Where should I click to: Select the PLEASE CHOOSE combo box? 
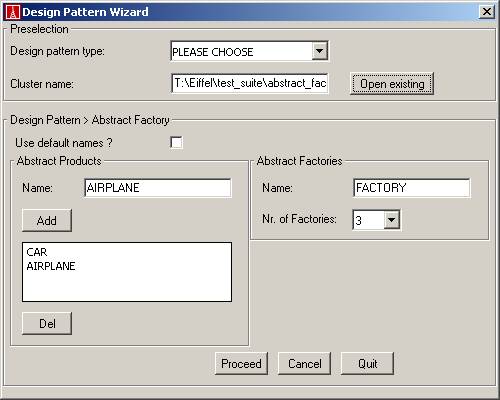click(x=249, y=51)
